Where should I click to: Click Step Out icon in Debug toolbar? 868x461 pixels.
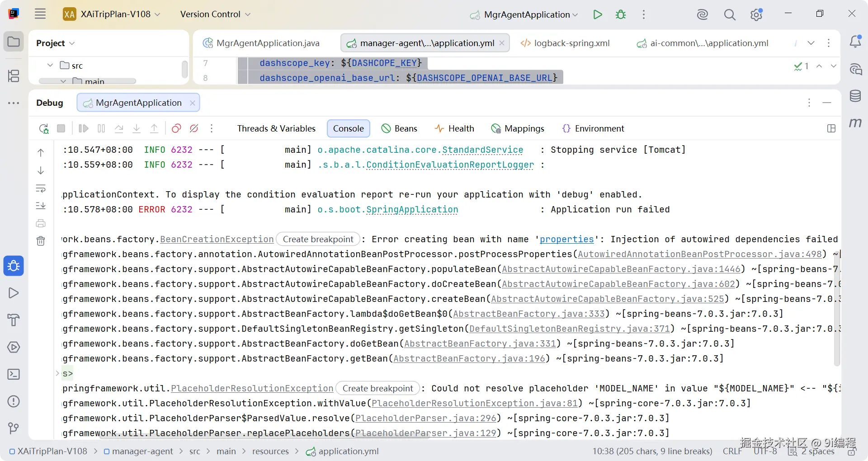(154, 128)
